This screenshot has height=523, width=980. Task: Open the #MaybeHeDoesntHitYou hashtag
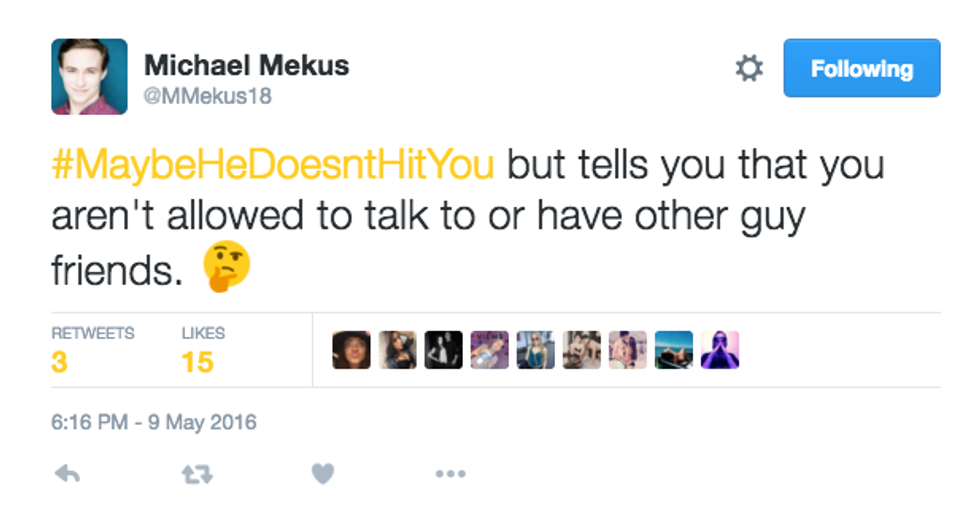pos(273,164)
